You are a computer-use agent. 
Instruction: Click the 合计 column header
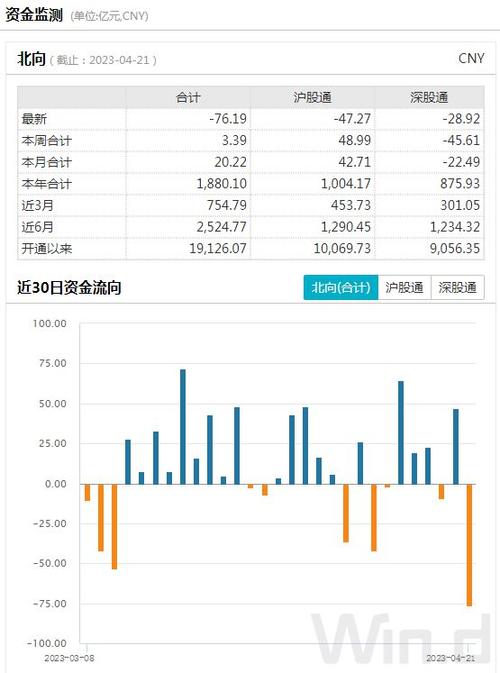188,97
